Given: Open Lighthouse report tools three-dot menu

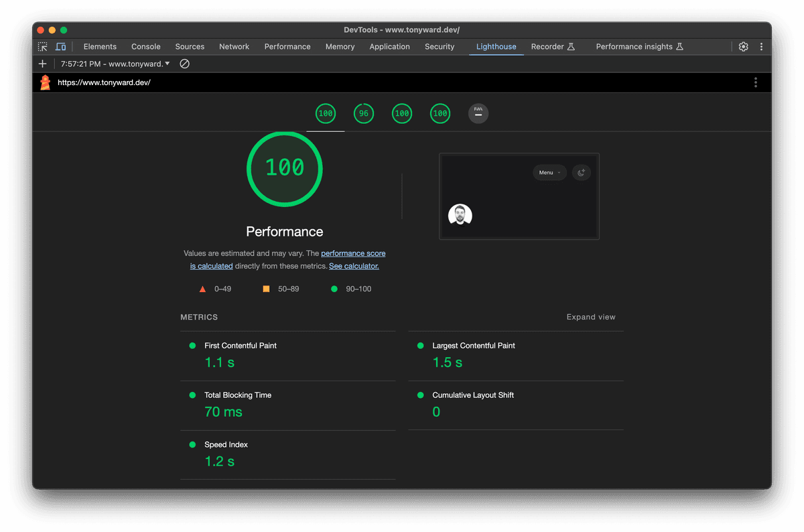Looking at the screenshot, I should tap(756, 82).
